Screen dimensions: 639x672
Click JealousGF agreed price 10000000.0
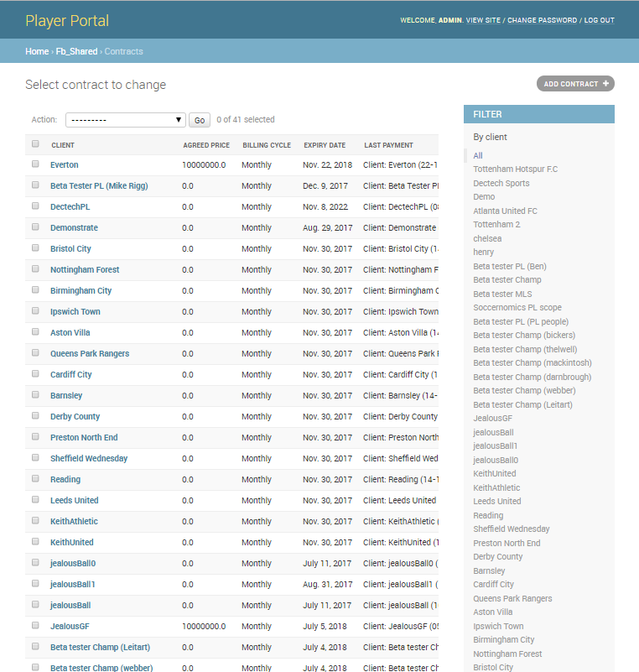[x=204, y=627]
